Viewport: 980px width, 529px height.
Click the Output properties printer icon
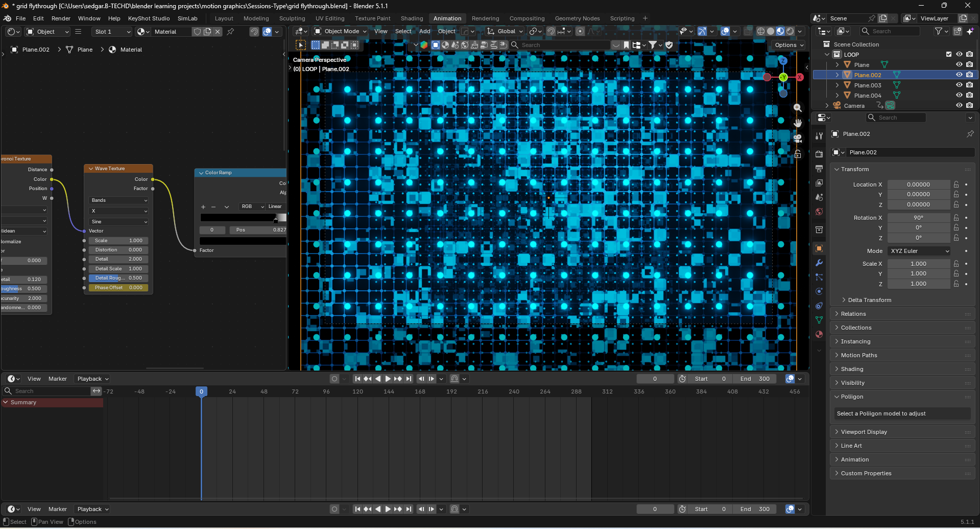(x=819, y=168)
